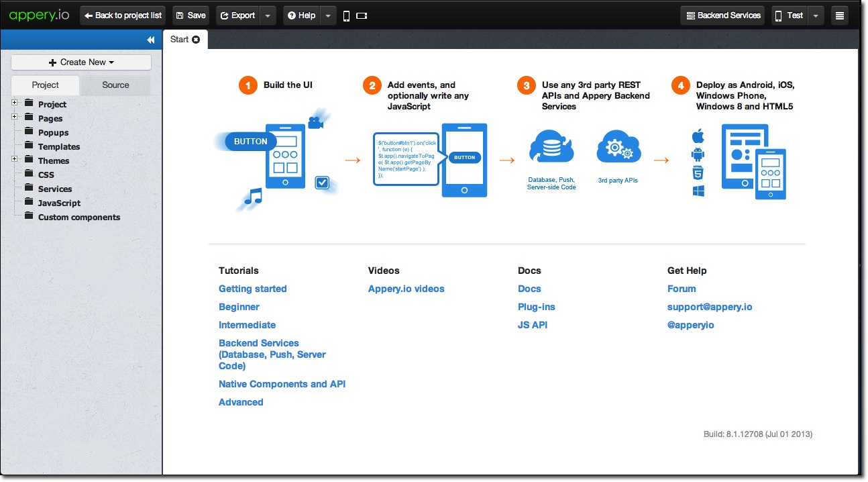Open the Docs link
This screenshot has width=868, height=482.
tap(529, 289)
